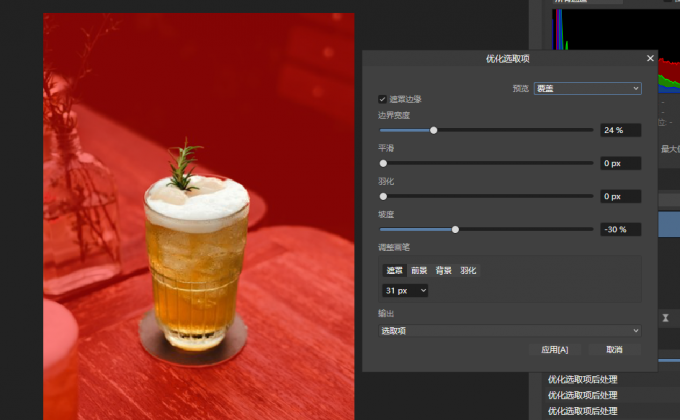Click the 边界宽度 slider handle
The image size is (680, 420).
tap(434, 130)
